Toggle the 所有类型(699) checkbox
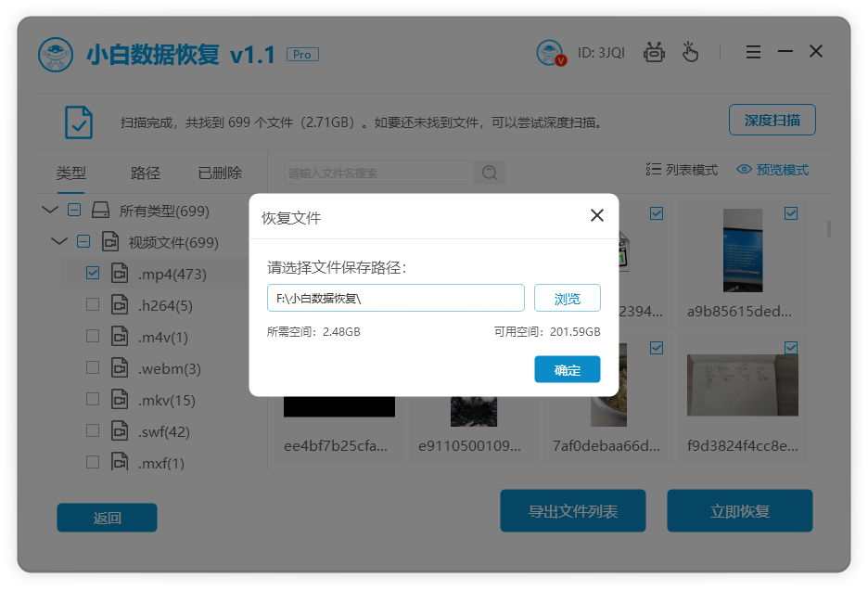868x590 pixels. [74, 210]
